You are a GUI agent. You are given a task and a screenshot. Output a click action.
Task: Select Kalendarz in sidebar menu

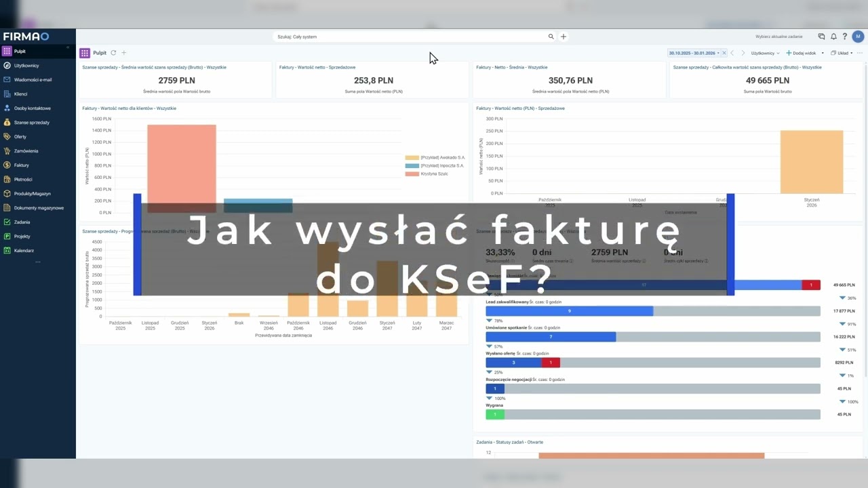tap(24, 251)
